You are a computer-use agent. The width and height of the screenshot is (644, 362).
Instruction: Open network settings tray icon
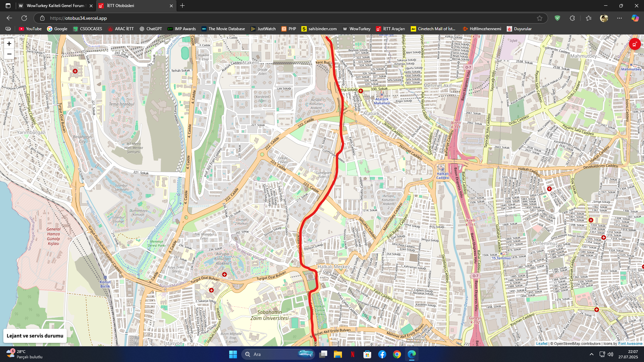click(x=602, y=354)
